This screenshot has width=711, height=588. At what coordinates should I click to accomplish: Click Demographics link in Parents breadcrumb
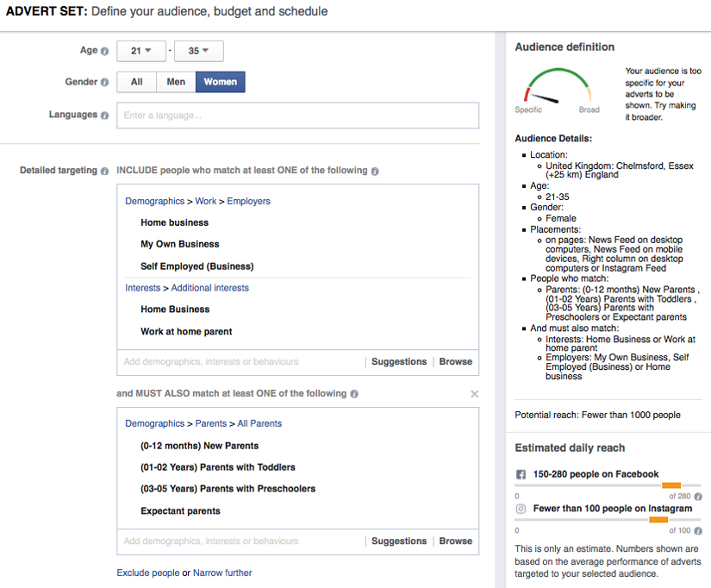click(x=154, y=423)
